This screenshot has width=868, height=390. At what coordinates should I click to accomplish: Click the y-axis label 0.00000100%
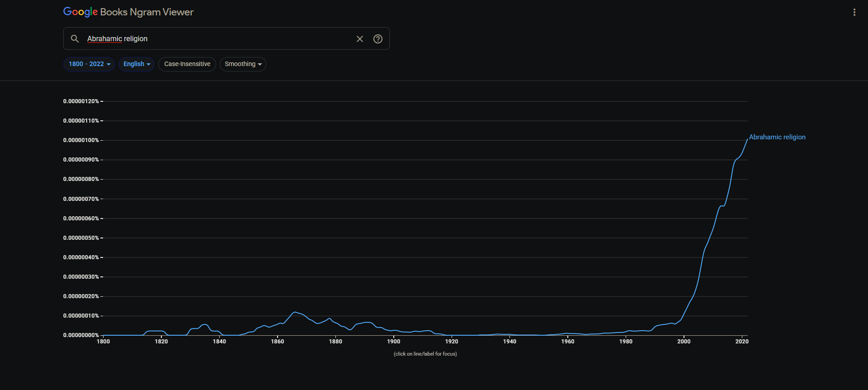81,140
